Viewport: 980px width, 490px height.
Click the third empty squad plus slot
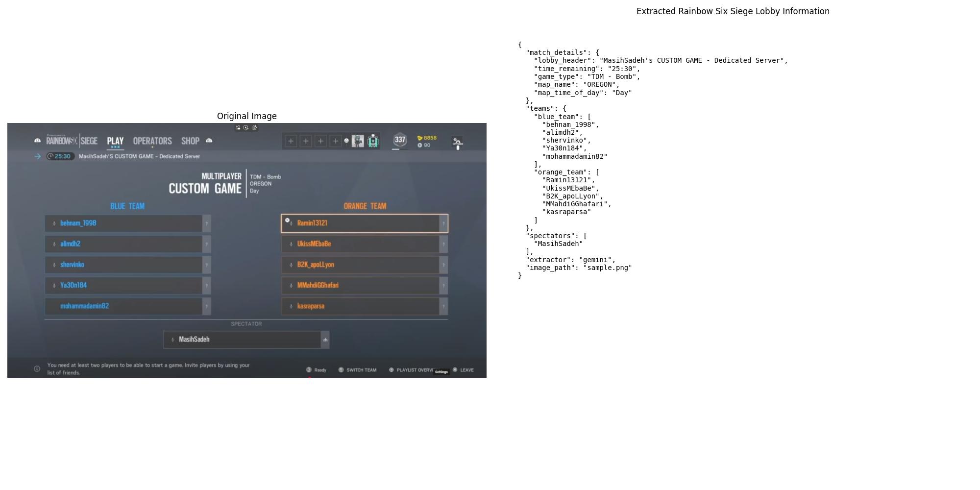coord(320,141)
